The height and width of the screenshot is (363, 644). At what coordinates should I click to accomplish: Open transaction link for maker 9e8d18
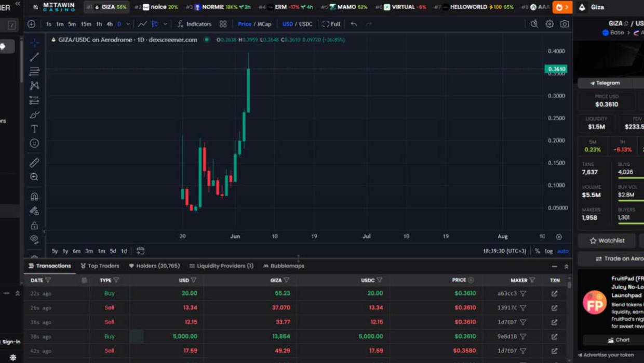tap(555, 336)
